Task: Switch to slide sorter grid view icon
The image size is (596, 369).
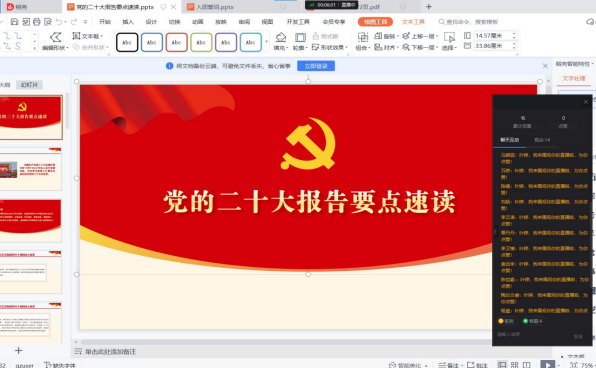Action: 515,365
